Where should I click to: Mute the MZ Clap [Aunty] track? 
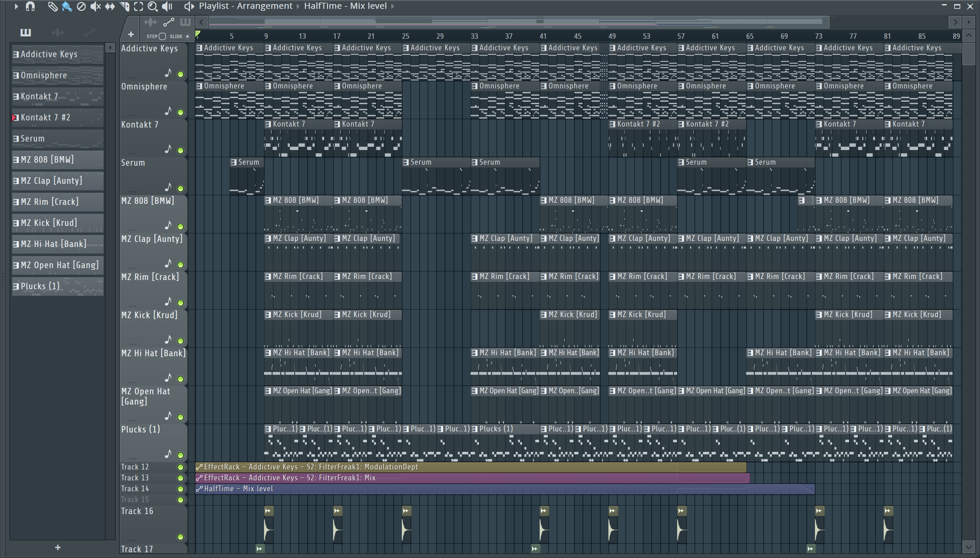pyautogui.click(x=180, y=265)
